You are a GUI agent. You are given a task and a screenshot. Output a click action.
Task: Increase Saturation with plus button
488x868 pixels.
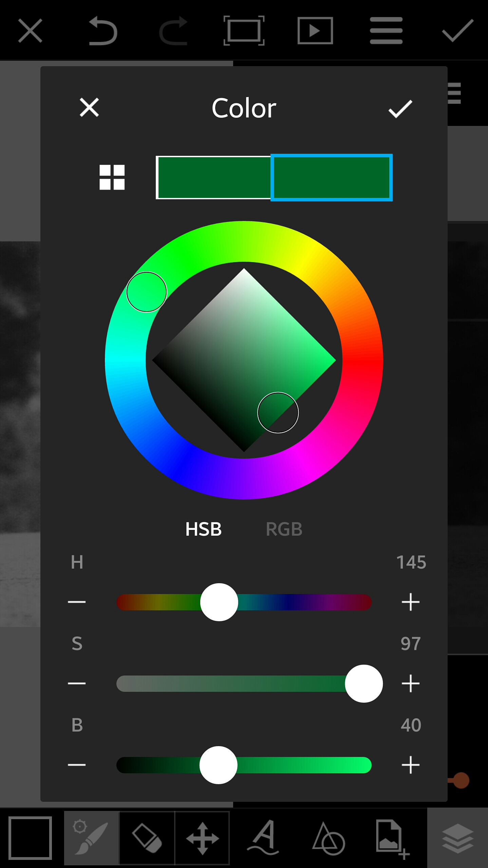[411, 684]
